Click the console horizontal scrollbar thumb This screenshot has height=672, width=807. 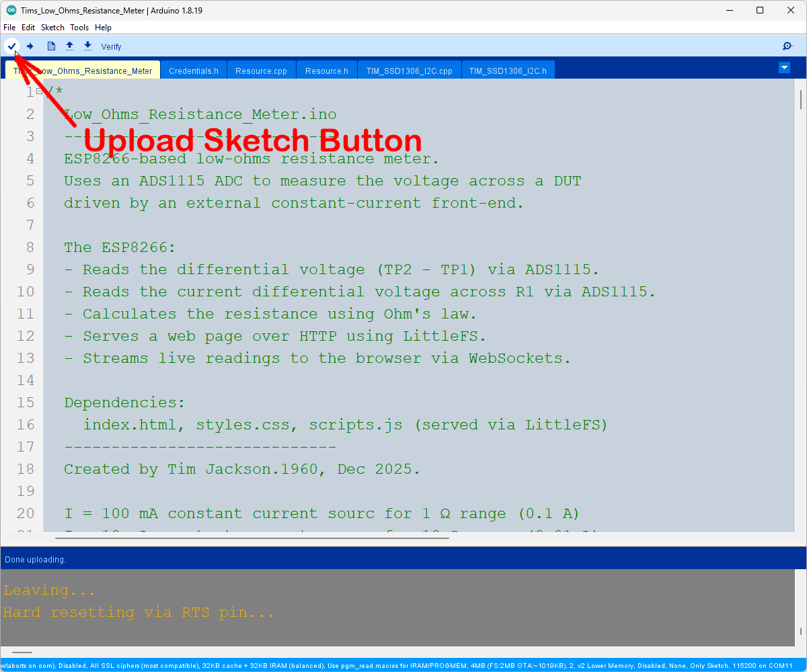point(22,652)
